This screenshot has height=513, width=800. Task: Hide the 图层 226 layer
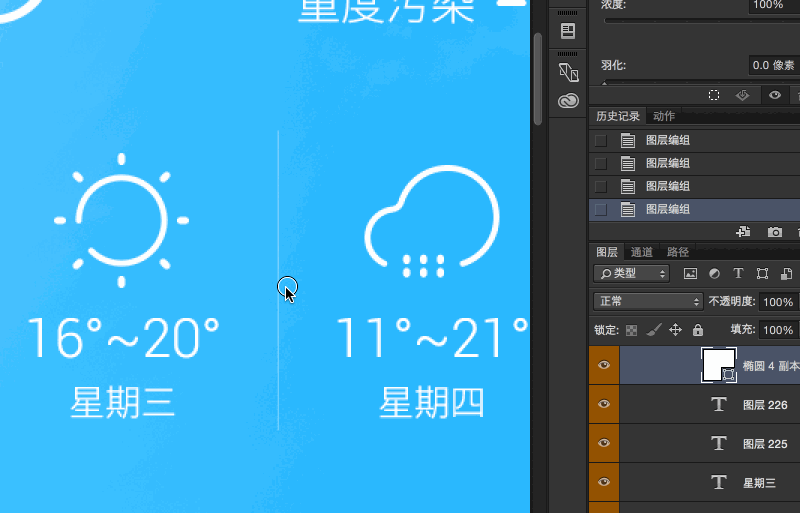tap(604, 404)
